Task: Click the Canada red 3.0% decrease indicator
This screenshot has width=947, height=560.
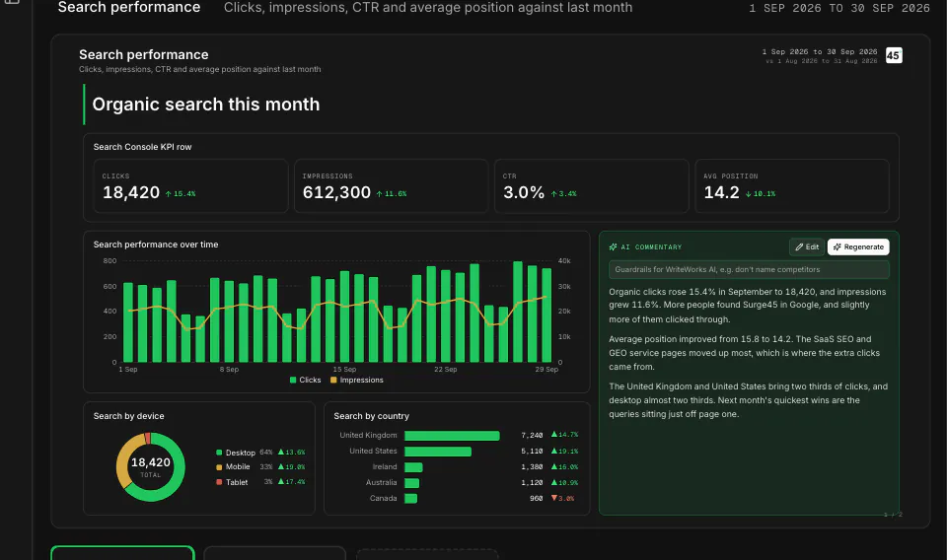Action: pos(563,499)
